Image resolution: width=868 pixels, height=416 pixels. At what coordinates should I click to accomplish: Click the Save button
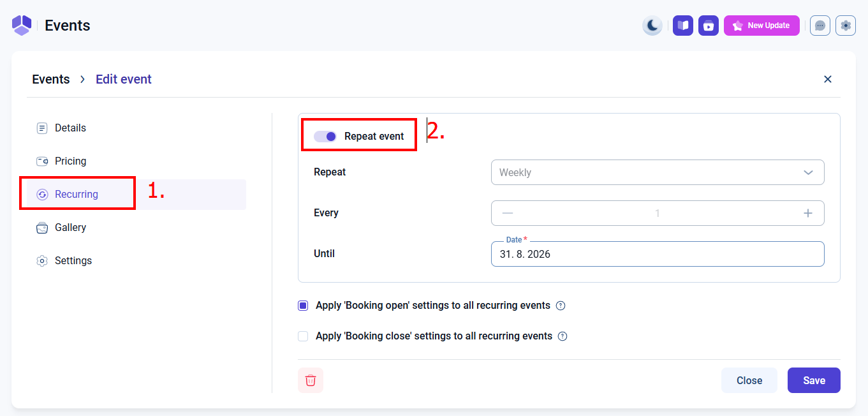[x=814, y=380]
